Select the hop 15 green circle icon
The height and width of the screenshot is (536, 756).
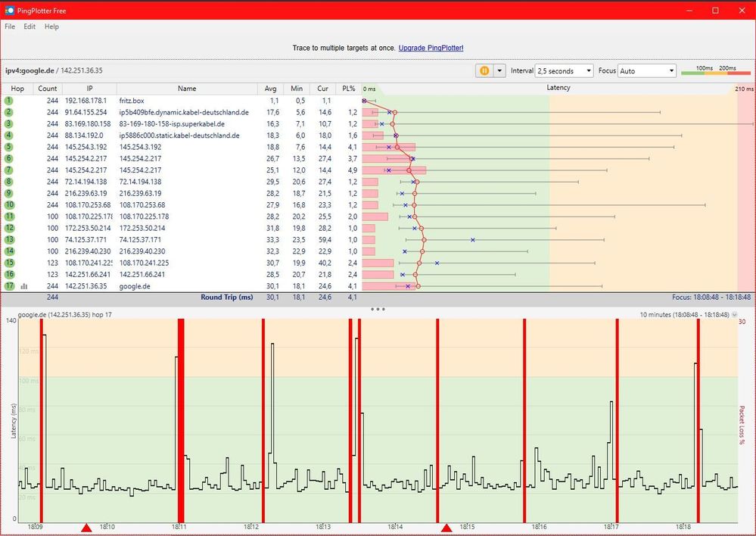[9, 263]
